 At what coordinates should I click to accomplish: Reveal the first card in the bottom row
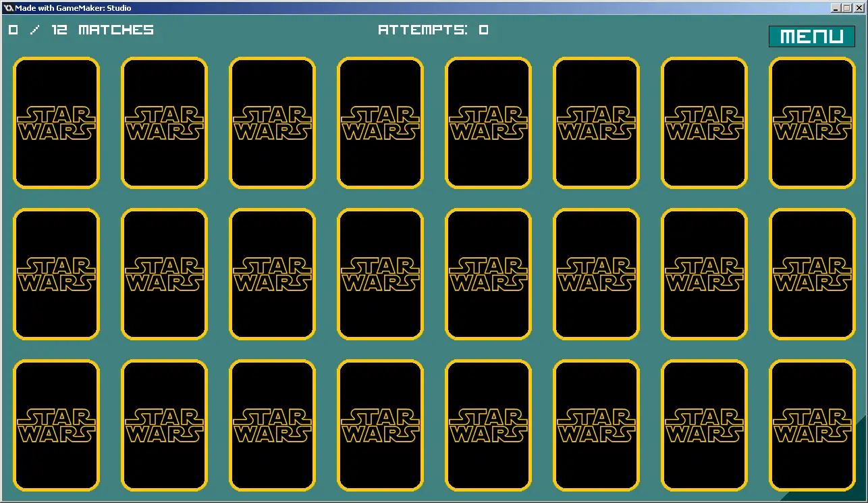click(57, 425)
